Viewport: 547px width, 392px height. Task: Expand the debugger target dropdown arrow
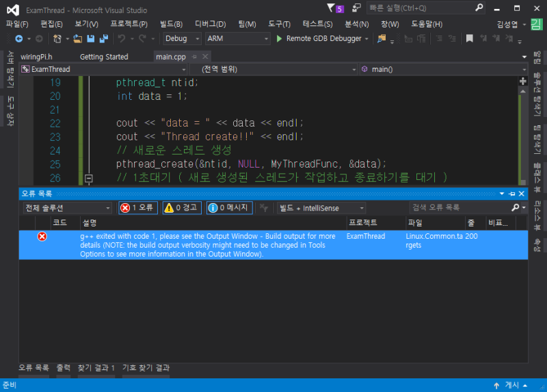click(366, 39)
